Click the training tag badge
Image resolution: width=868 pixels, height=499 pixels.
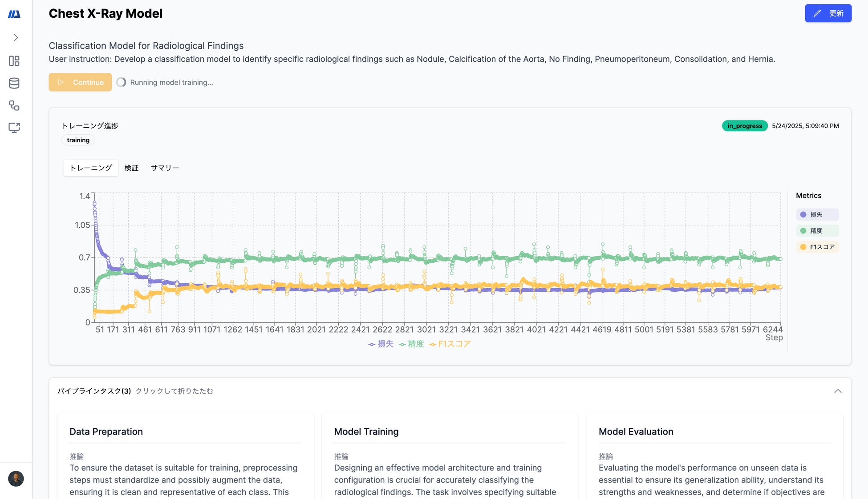[x=78, y=140]
